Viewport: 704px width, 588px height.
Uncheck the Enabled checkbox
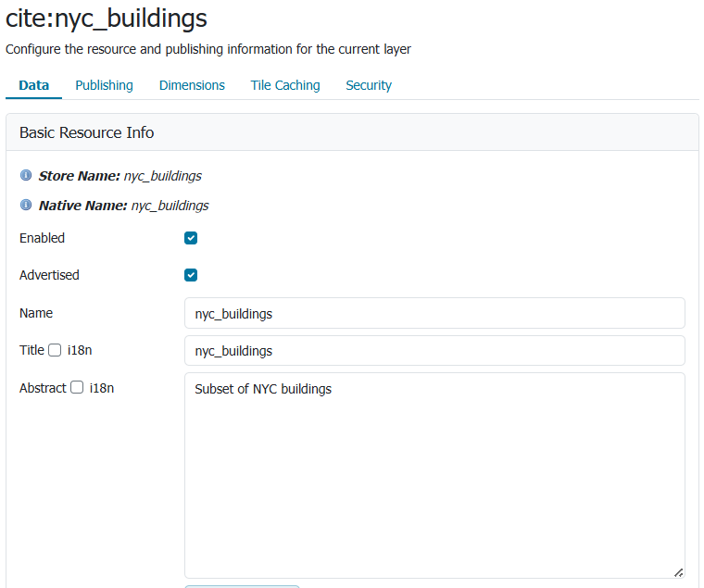point(191,238)
